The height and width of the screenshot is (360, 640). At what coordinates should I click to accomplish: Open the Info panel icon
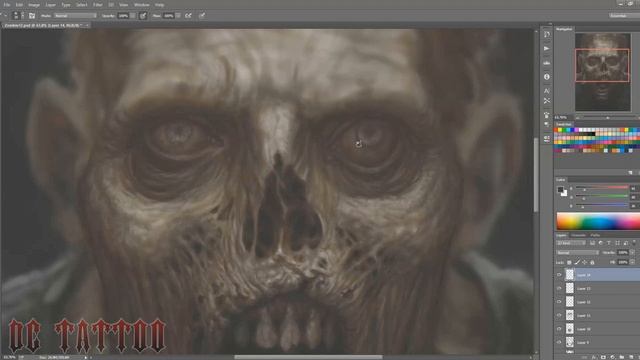547,77
